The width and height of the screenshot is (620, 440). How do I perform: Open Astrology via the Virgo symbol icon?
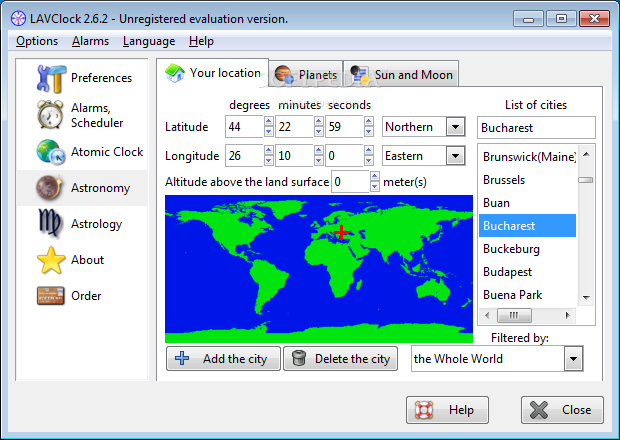click(49, 223)
